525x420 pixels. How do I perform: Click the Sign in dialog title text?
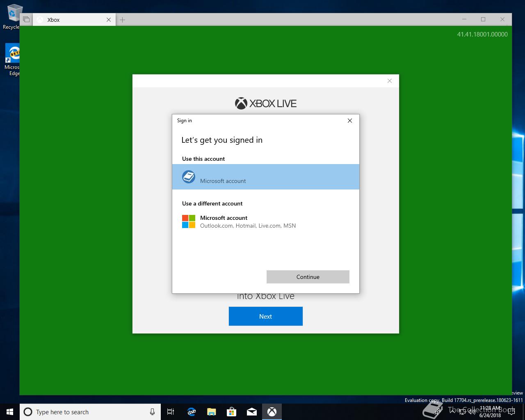[x=184, y=121]
